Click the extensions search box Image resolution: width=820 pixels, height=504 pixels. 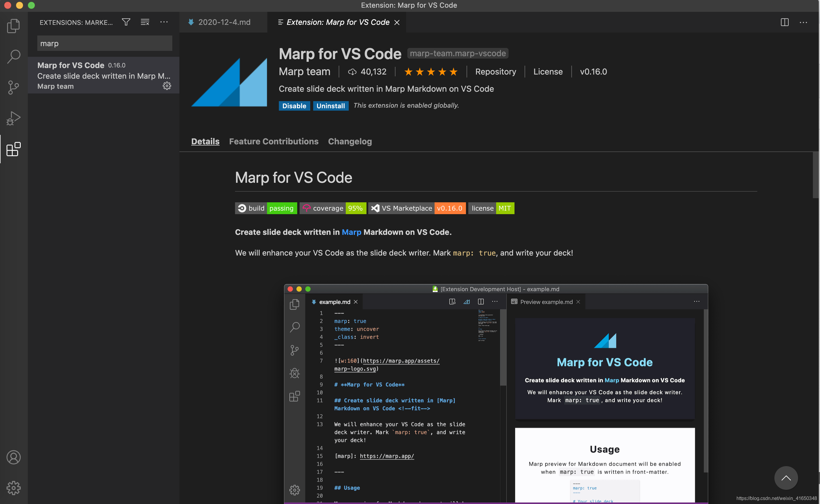tap(104, 43)
